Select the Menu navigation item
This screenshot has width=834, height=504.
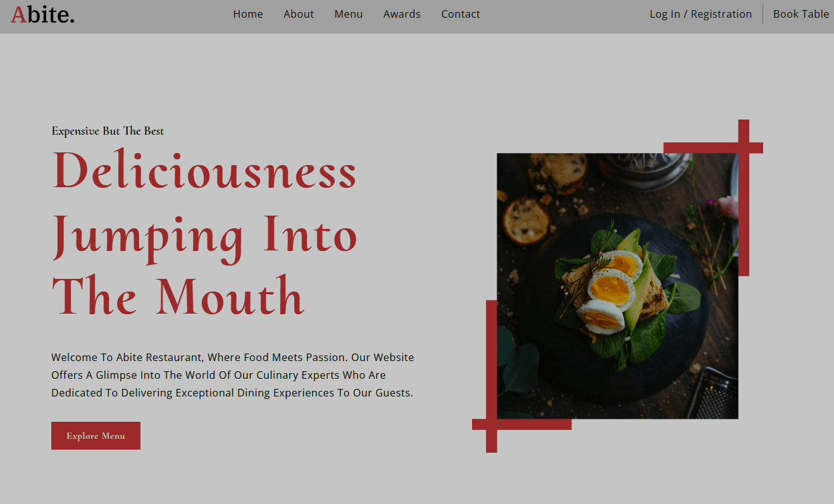(349, 14)
